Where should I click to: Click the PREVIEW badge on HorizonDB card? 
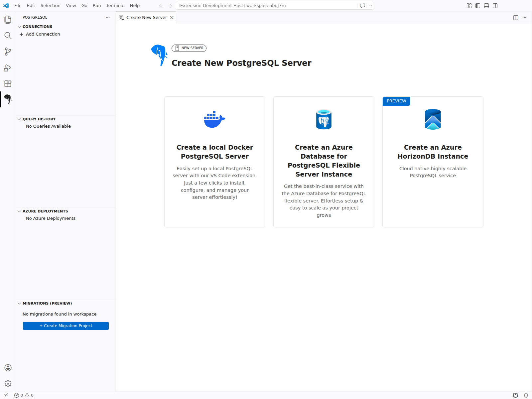pos(396,101)
